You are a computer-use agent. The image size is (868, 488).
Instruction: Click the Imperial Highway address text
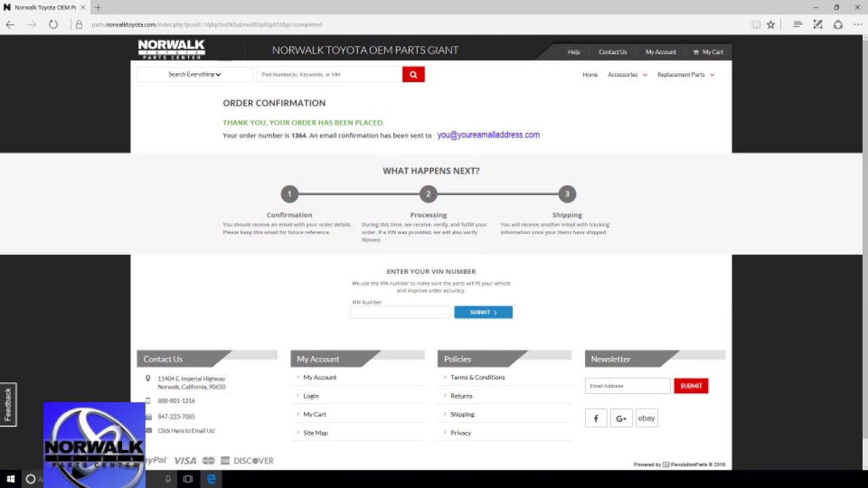[191, 383]
